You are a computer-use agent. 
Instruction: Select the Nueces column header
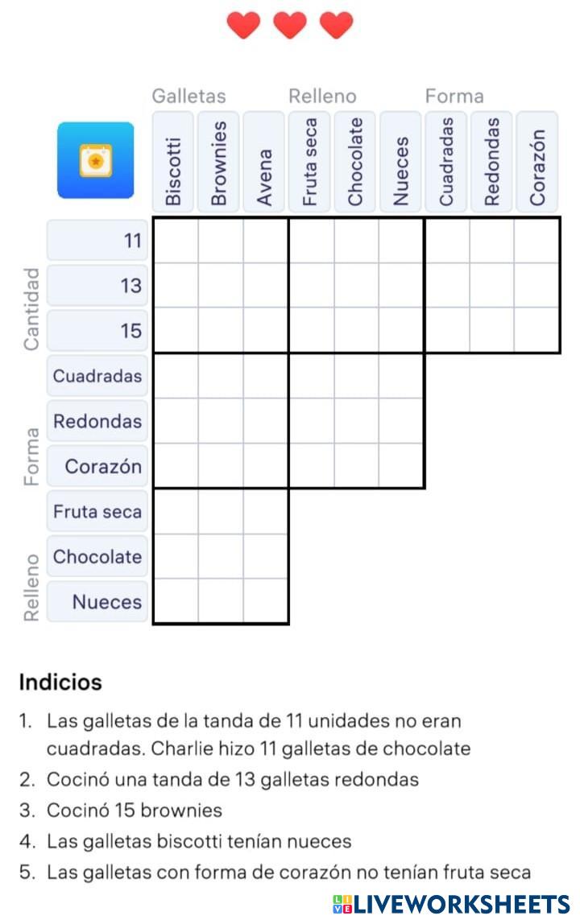(x=401, y=161)
